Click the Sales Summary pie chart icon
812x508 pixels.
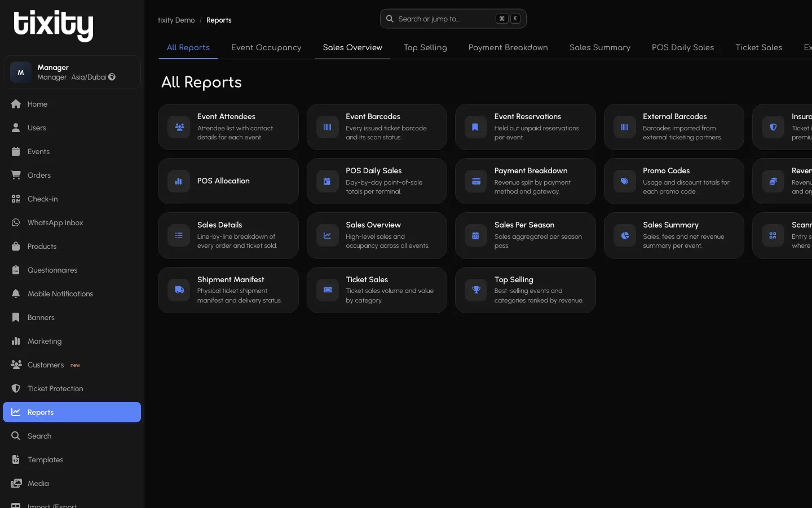(x=625, y=235)
